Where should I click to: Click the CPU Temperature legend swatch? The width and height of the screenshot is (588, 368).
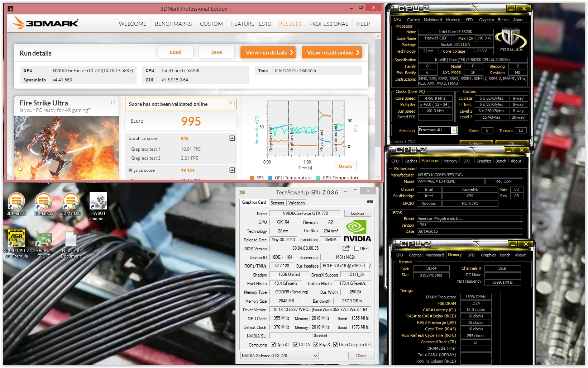click(x=318, y=178)
